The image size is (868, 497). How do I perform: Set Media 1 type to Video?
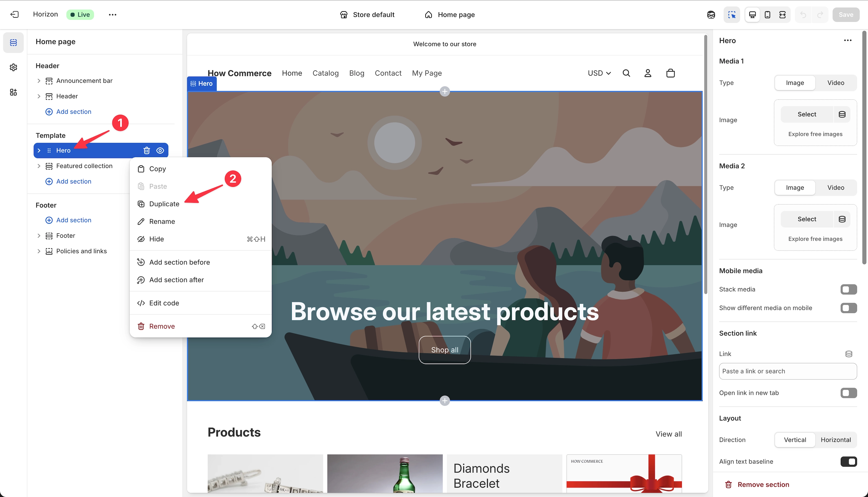pyautogui.click(x=835, y=83)
